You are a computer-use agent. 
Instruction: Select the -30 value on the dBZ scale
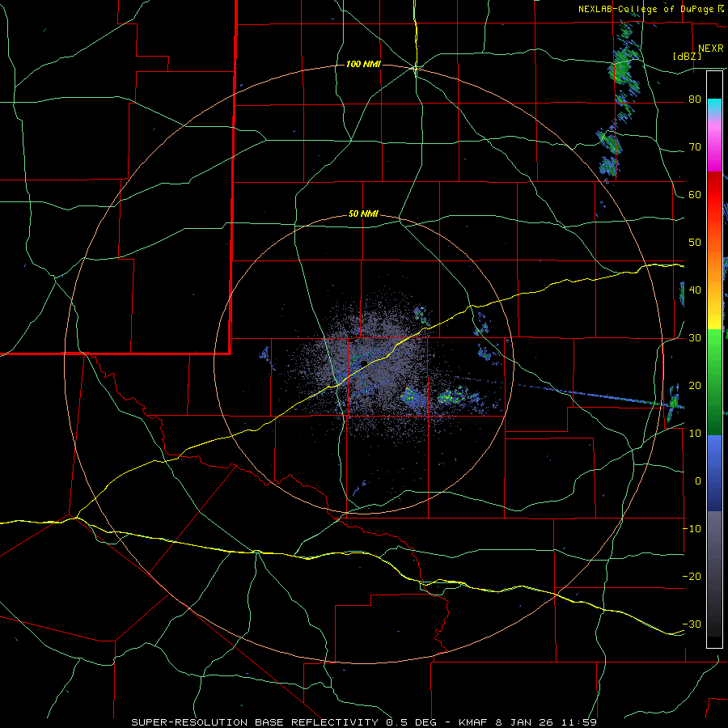[692, 624]
